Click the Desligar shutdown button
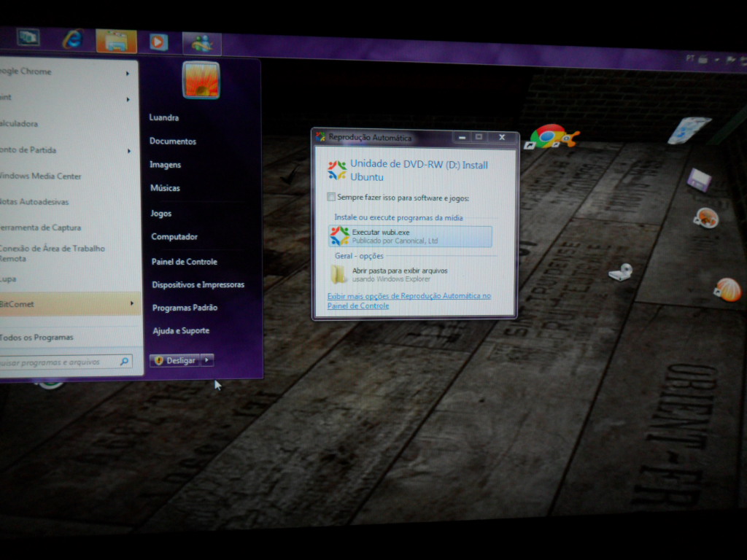The width and height of the screenshot is (747, 560). [x=175, y=360]
